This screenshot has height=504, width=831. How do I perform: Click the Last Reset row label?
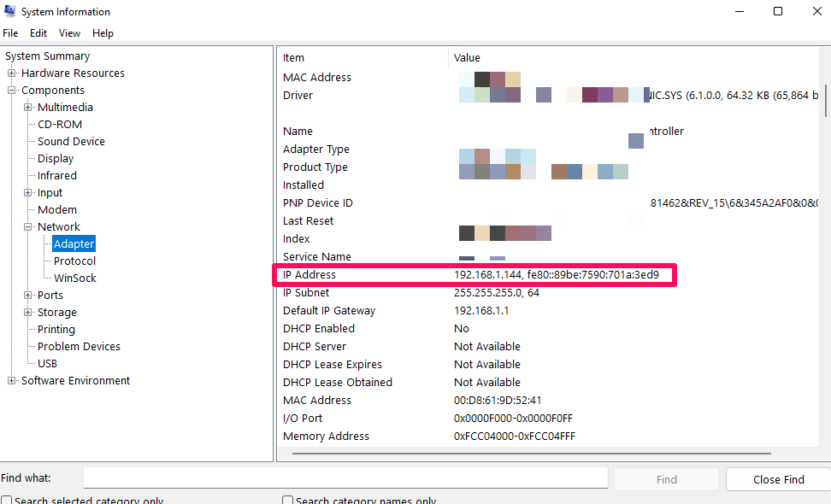point(308,221)
